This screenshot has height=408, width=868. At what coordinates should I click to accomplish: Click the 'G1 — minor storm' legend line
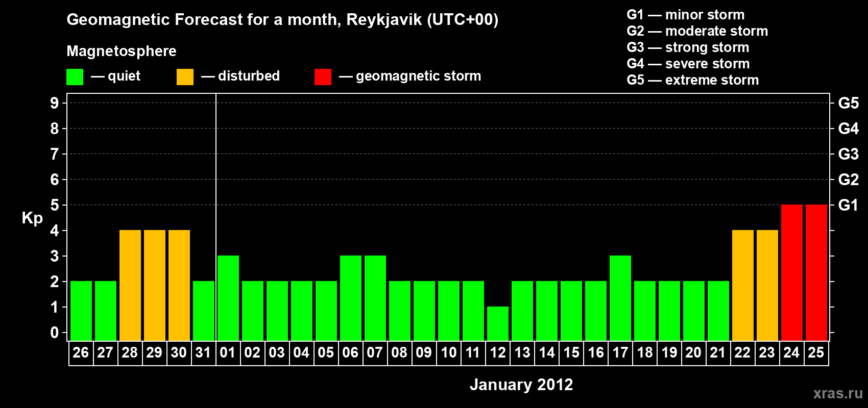686,15
